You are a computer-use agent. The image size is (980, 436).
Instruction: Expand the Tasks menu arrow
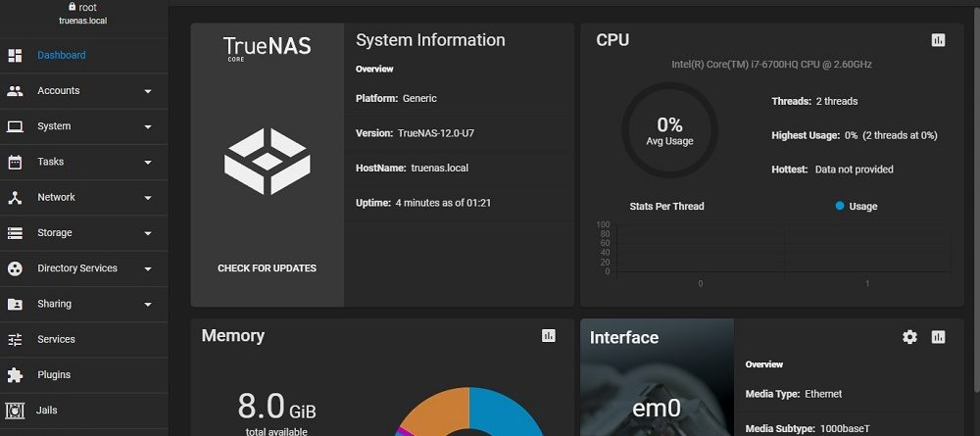pos(148,163)
